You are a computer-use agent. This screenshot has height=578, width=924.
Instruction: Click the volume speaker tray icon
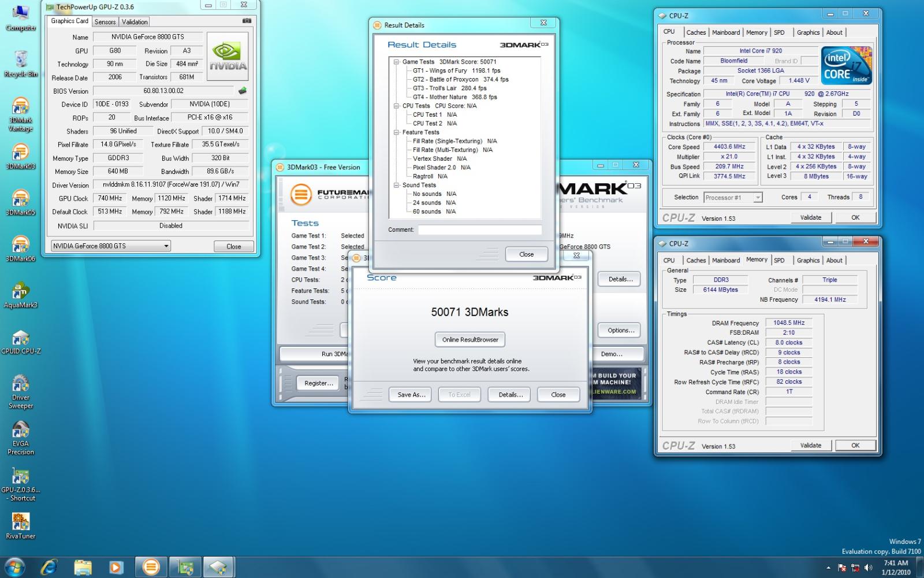click(868, 568)
